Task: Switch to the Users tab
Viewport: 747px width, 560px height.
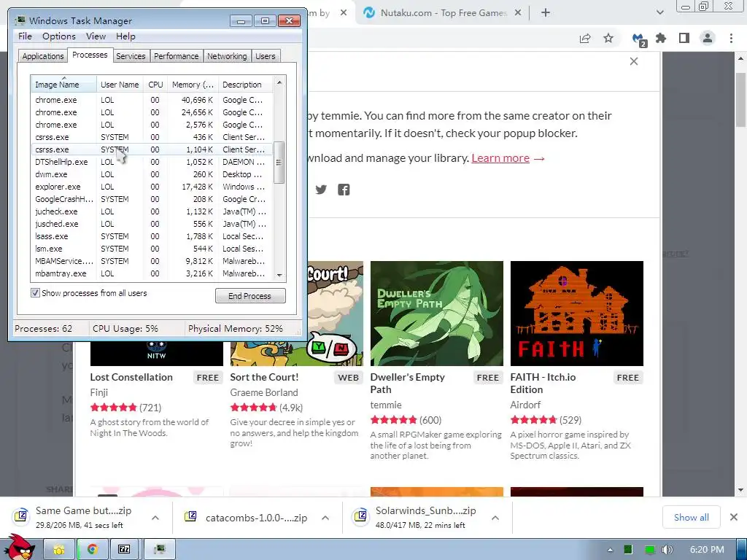Action: click(266, 56)
